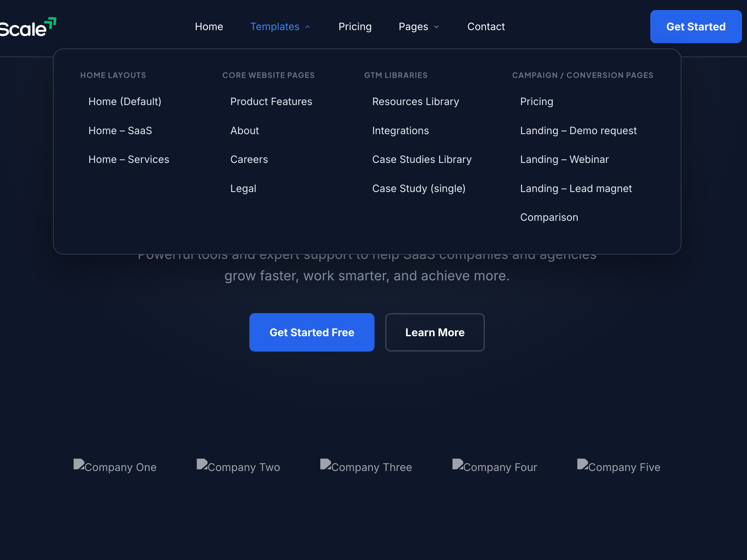The width and height of the screenshot is (747, 560).
Task: Open the Contact page from navigation
Action: click(486, 27)
